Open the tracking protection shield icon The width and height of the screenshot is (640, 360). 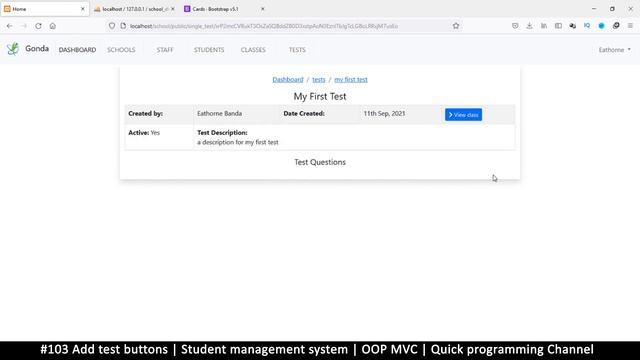point(111,26)
